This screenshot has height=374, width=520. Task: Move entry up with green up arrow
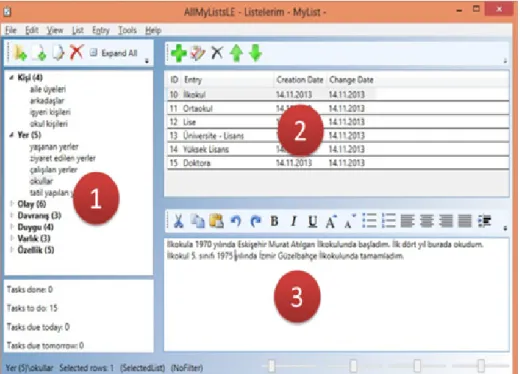[236, 53]
